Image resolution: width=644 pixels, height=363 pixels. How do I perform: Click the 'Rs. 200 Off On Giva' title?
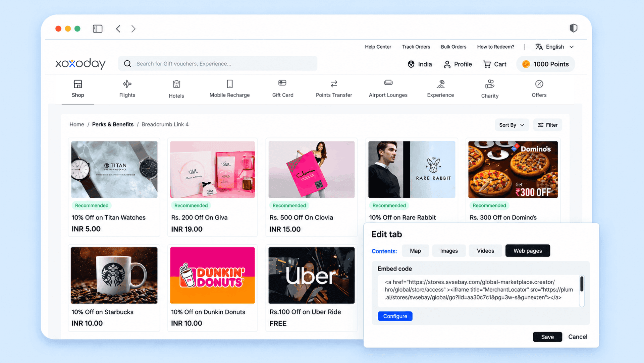point(199,218)
